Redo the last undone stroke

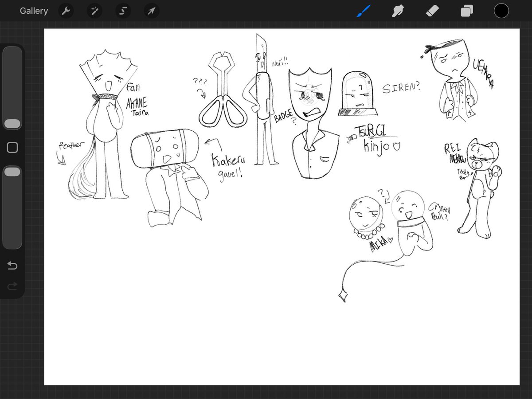click(x=12, y=286)
